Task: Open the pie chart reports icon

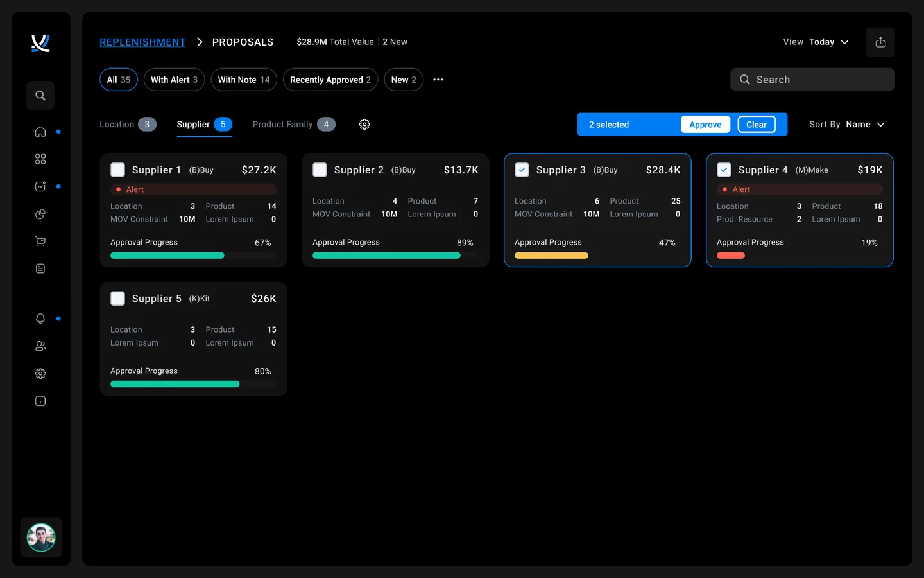Action: point(40,214)
